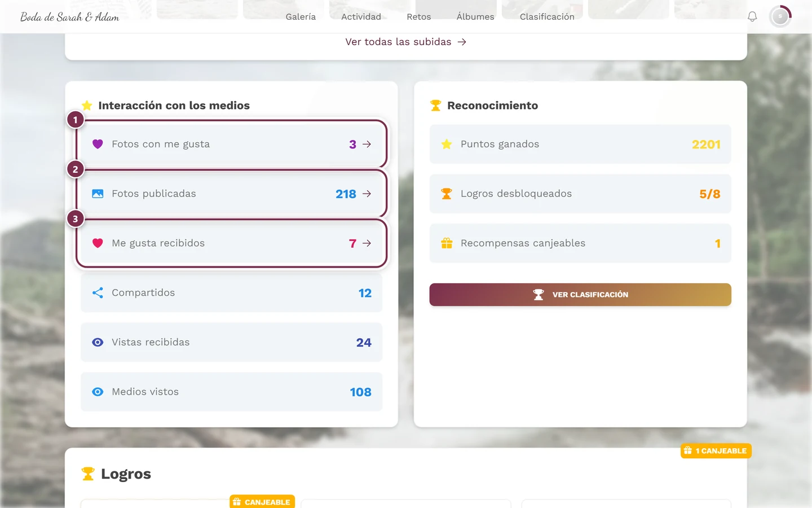Click the red heart icon beside Me gusta recibidos
The height and width of the screenshot is (508, 812).
[x=98, y=243]
